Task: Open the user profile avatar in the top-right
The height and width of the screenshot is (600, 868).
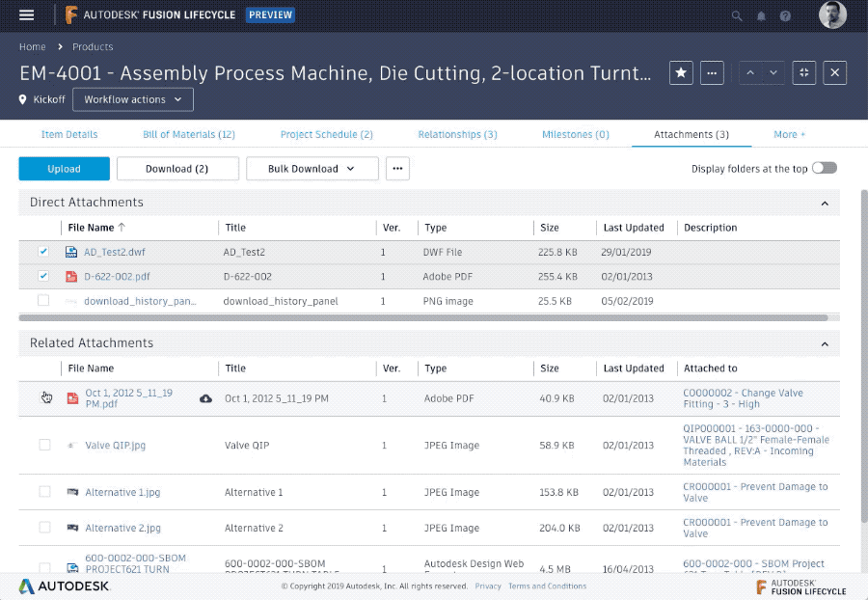Action: pyautogui.click(x=831, y=15)
